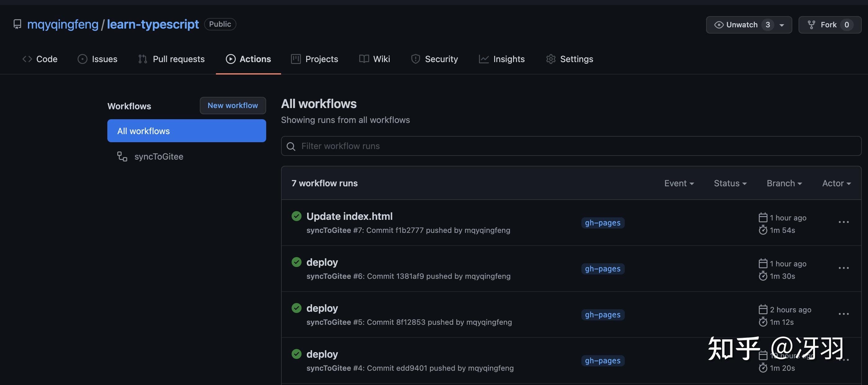The height and width of the screenshot is (385, 868).
Task: Expand the Actor filter dropdown
Action: [x=836, y=183]
